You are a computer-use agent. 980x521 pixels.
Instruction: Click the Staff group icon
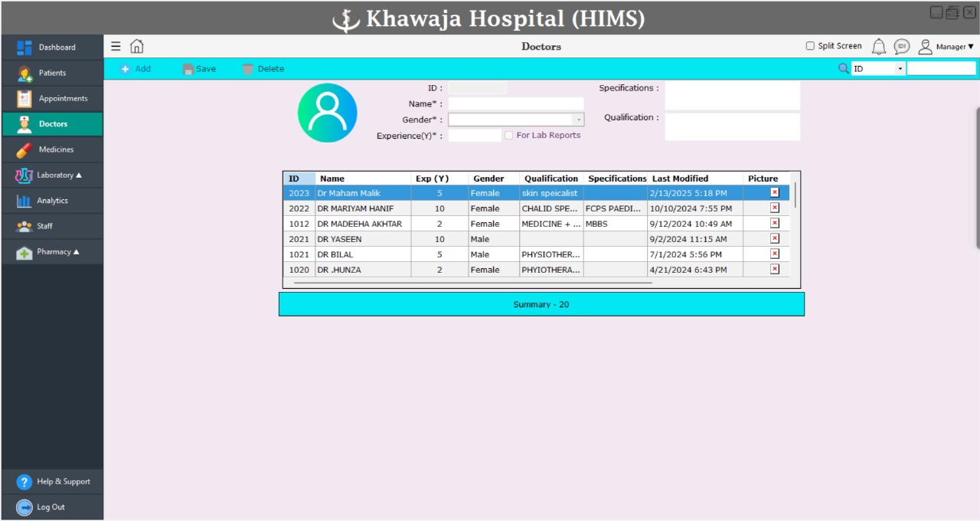point(24,226)
